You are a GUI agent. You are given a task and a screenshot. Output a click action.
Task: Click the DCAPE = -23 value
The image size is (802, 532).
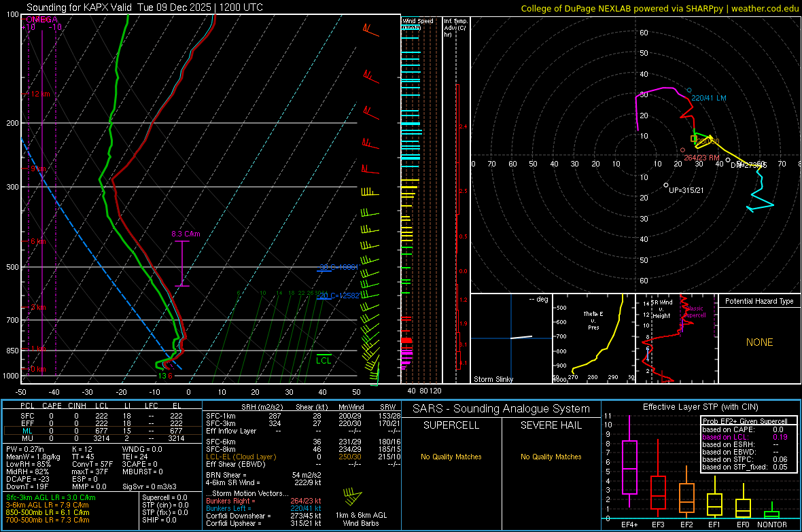pyautogui.click(x=27, y=479)
